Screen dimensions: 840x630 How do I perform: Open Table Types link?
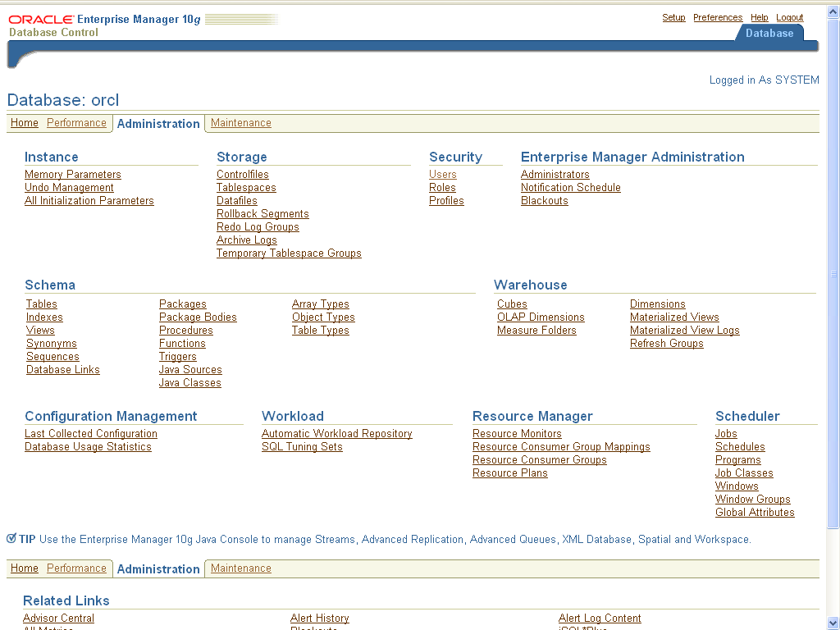[321, 330]
